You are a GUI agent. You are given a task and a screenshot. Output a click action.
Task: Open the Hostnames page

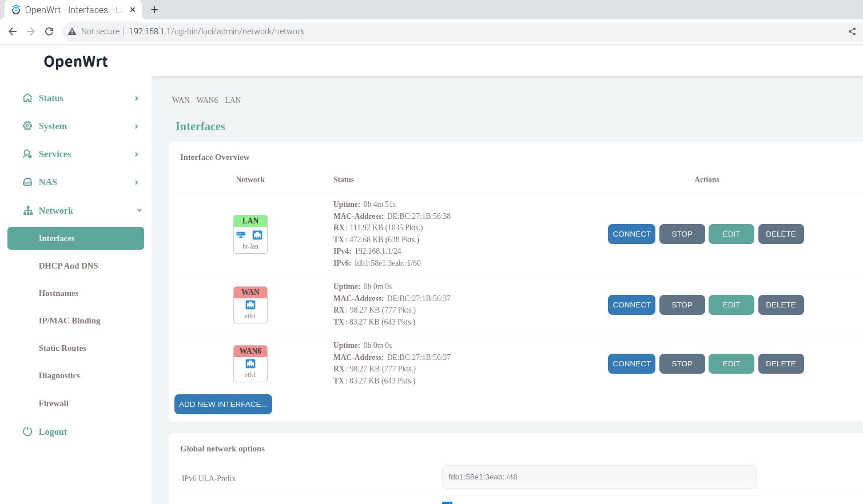pos(58,293)
